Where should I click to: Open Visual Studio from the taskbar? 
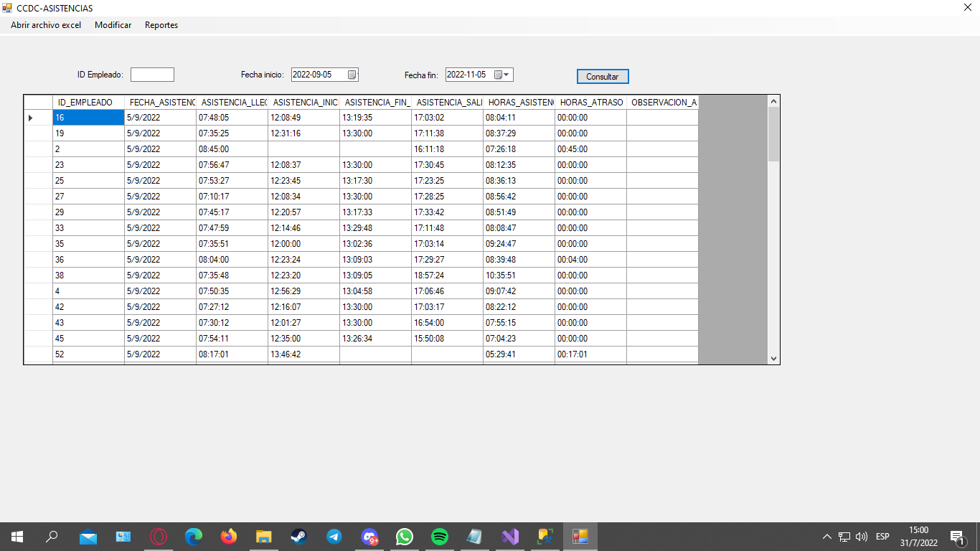510,537
